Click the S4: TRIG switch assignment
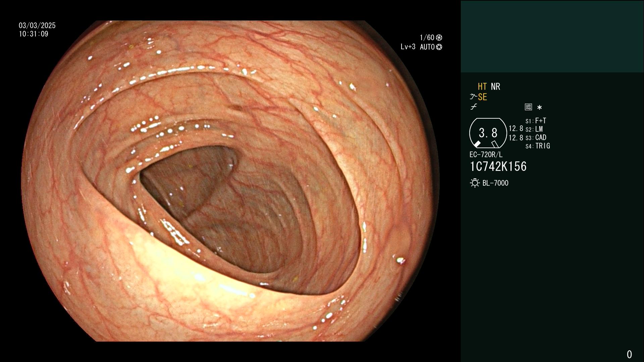This screenshot has height=362, width=644. (x=538, y=146)
